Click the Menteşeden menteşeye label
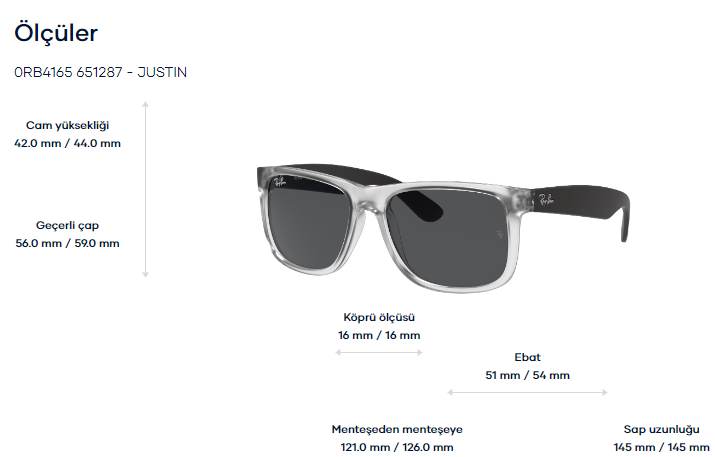 397,429
